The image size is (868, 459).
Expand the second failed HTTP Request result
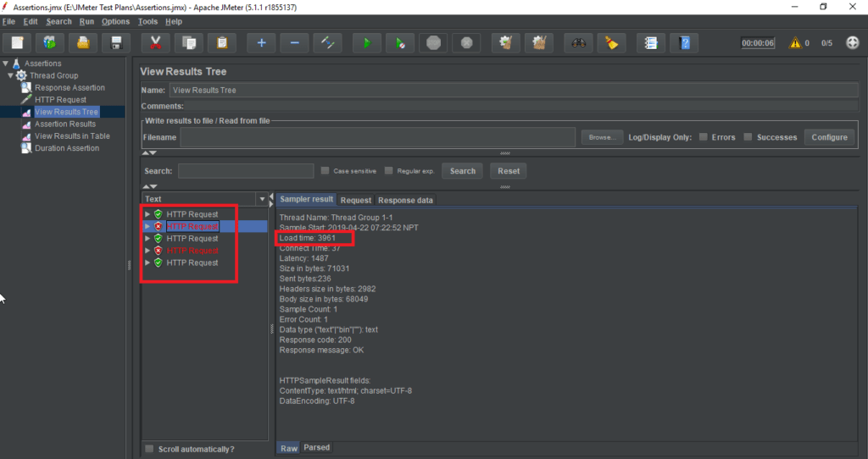coord(147,226)
